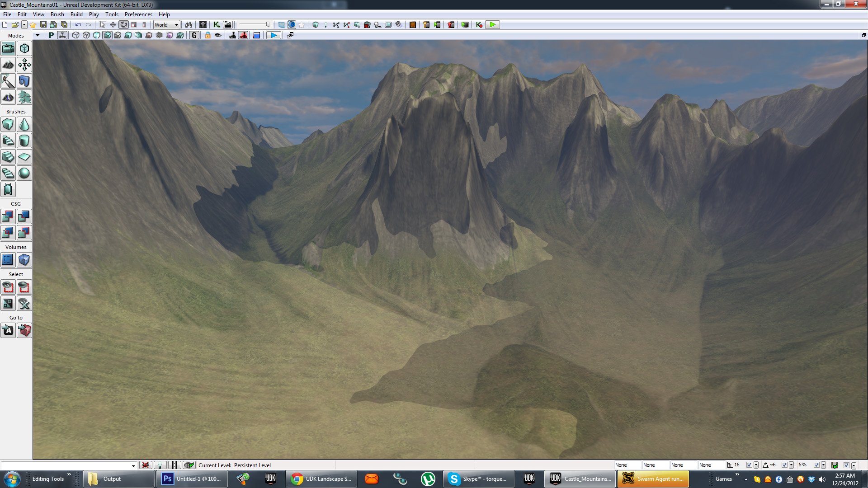
Task: Select the Cone brush primitive
Action: point(24,124)
